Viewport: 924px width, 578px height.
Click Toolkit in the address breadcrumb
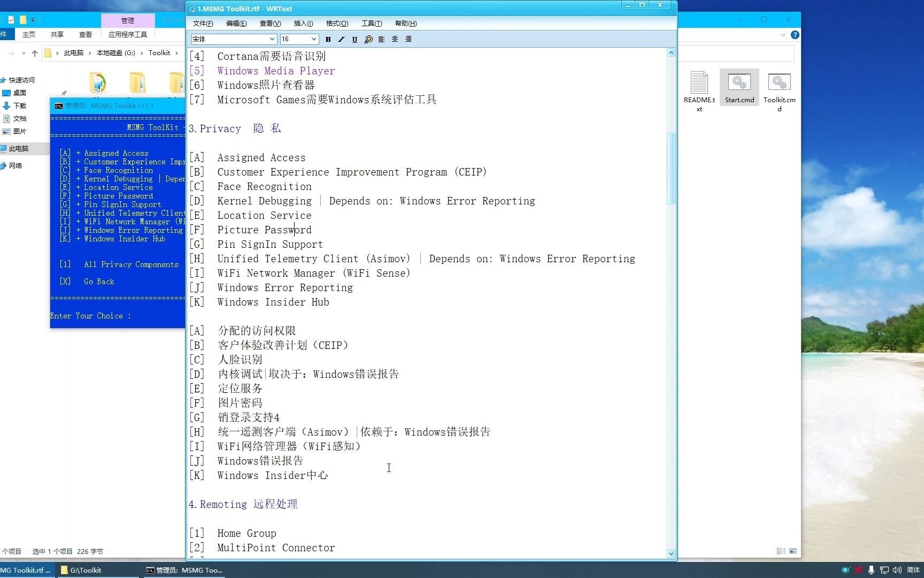(x=159, y=53)
